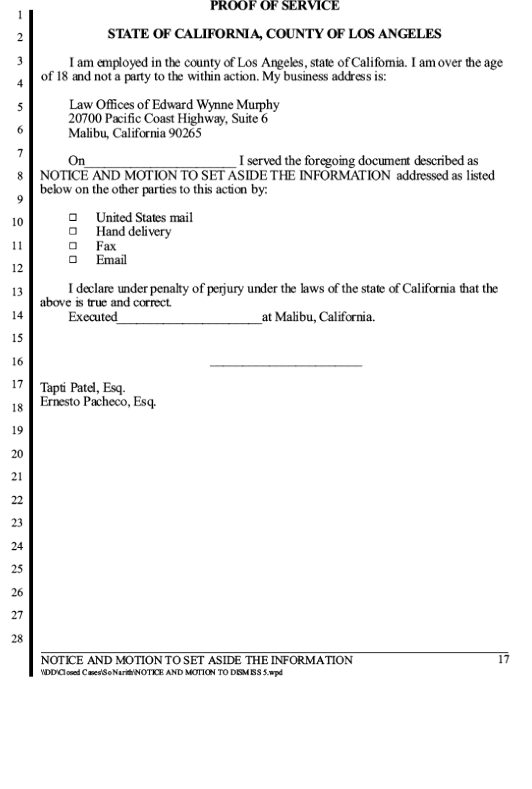Screen dimensions: 532x789
Task: Click the Law Offices of Edward Wynne Murphy line
Action: pyautogui.click(x=174, y=105)
